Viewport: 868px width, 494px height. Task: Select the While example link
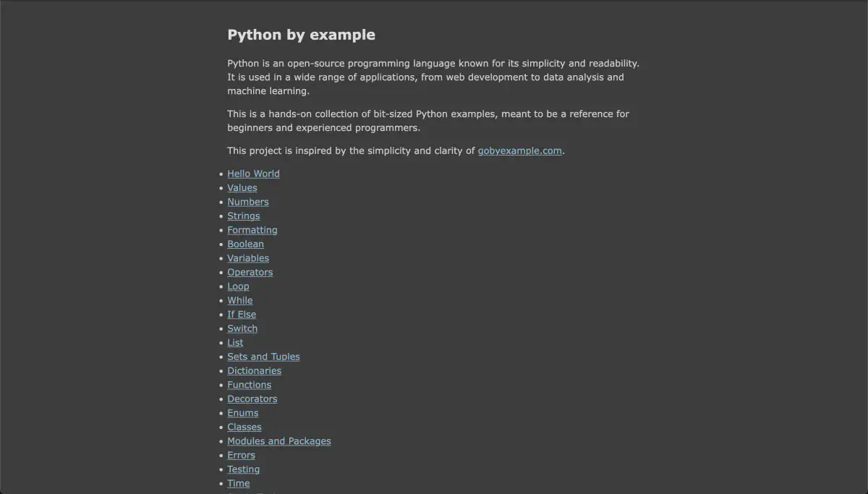coord(239,301)
